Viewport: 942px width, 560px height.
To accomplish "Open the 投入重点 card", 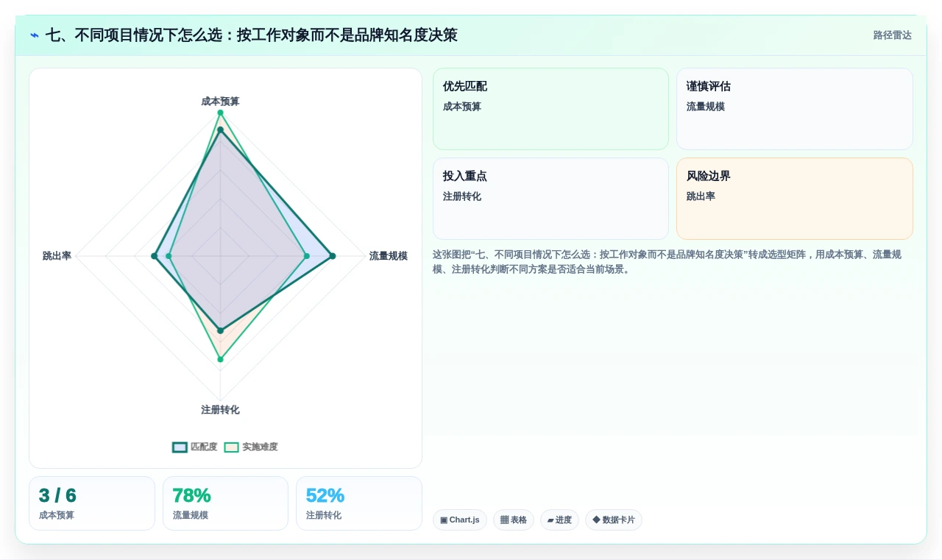I will click(x=550, y=199).
